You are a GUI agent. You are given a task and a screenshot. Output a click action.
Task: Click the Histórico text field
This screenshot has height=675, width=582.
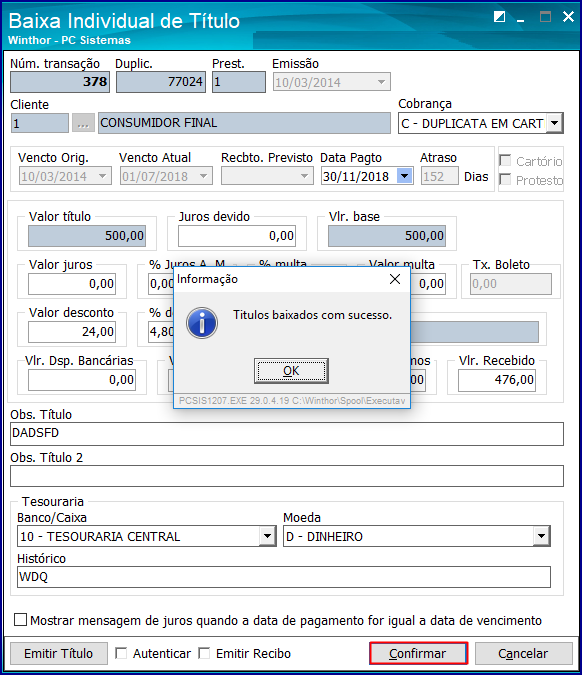(284, 577)
